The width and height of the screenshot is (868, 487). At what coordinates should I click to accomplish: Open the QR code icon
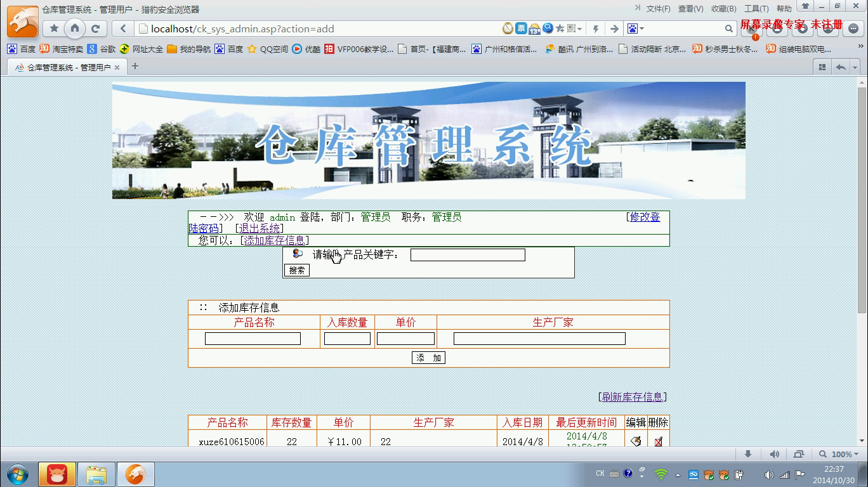point(572,29)
